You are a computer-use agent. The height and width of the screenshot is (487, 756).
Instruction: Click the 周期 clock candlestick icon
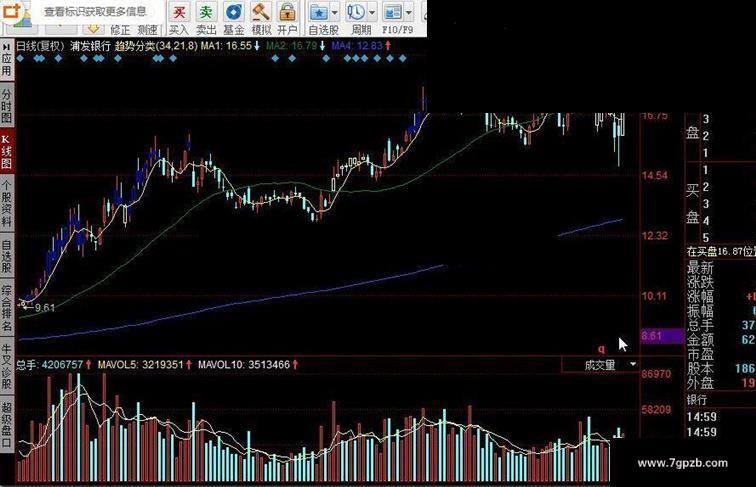tap(356, 12)
